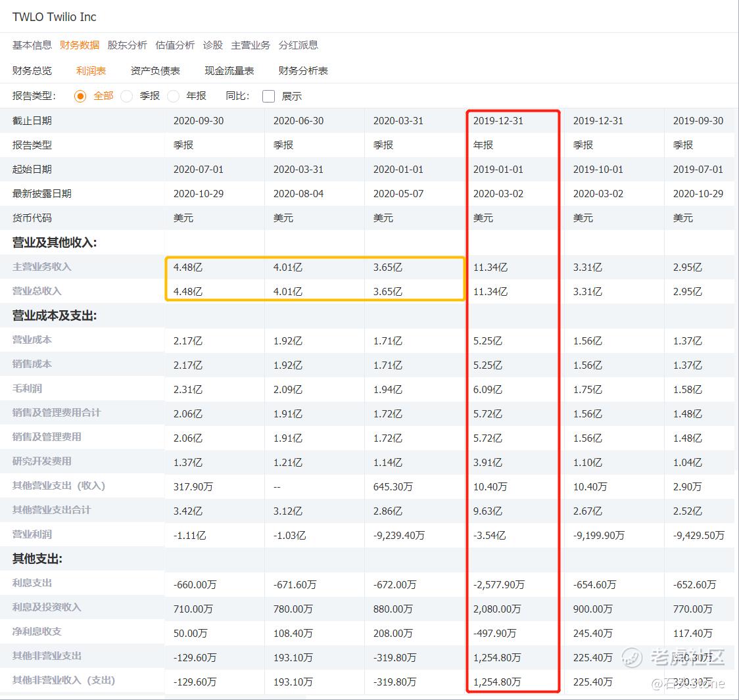Click the 9.63亿 value in 其他营业支出合计 row
Screen dimensions: 739x700
coord(487,511)
